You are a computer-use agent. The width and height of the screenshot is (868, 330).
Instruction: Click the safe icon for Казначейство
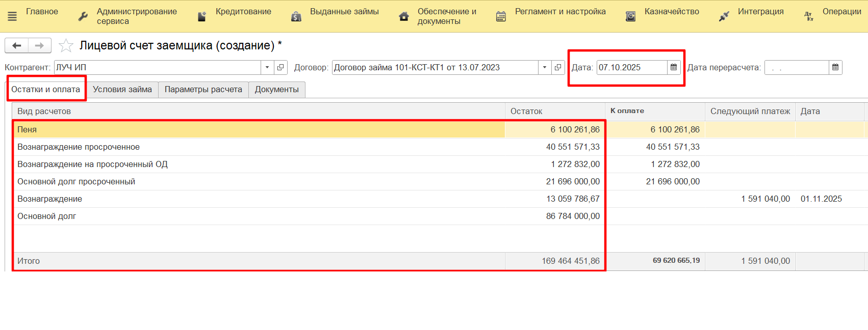tap(631, 16)
